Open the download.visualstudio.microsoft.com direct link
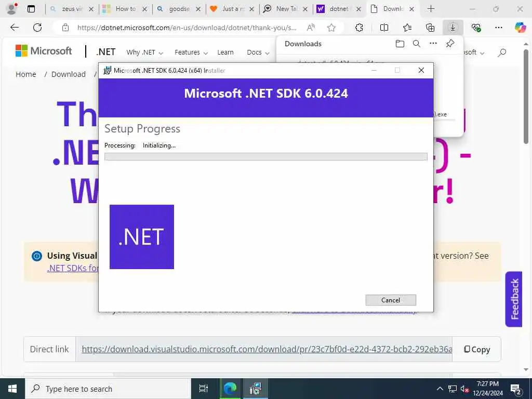Viewport: 532px width, 399px height. pyautogui.click(x=267, y=349)
